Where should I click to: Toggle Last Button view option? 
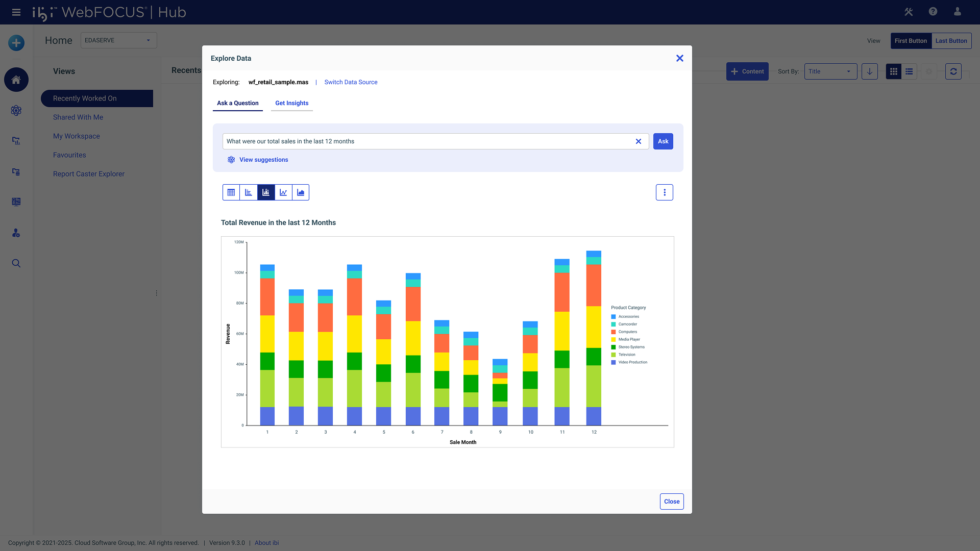click(x=951, y=41)
